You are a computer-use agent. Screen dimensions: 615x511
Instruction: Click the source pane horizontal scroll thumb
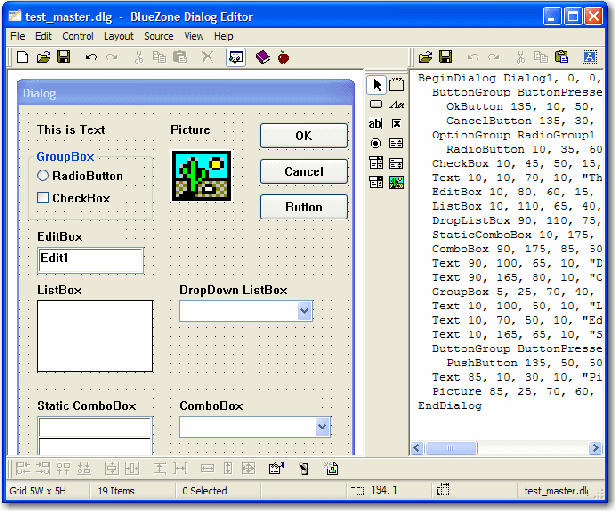tap(451, 448)
